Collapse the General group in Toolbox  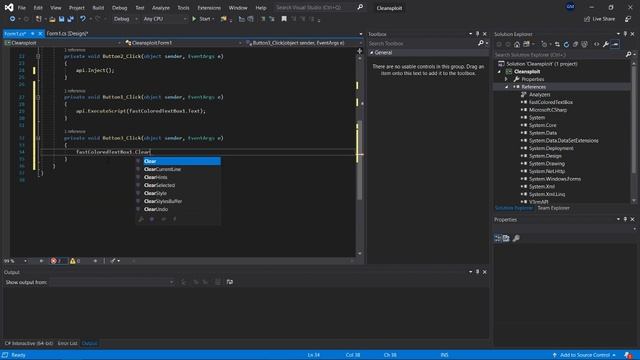click(x=371, y=53)
